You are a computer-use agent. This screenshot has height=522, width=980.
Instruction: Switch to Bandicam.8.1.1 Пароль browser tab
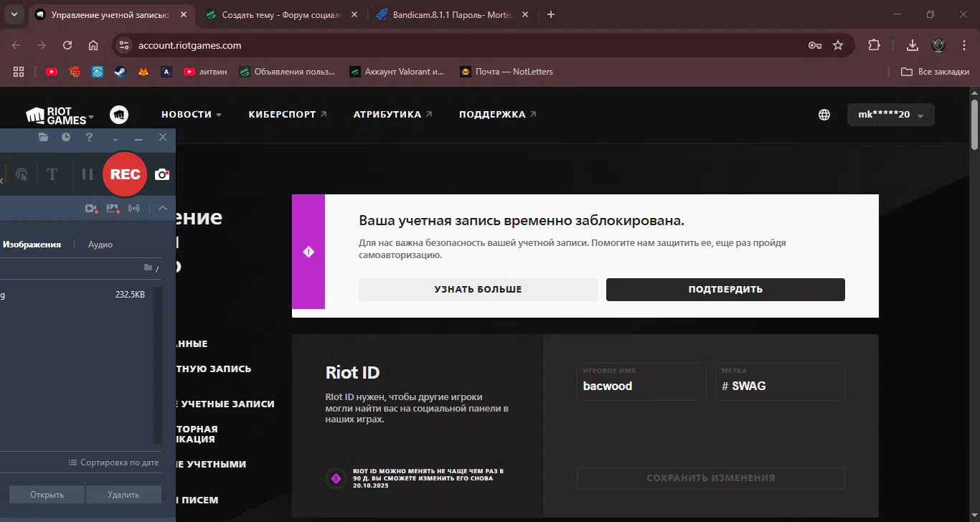click(453, 14)
